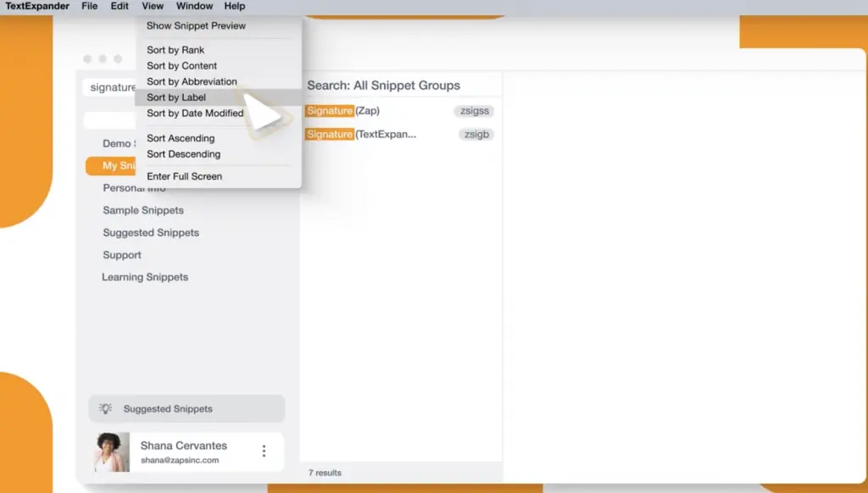868x493 pixels.
Task: Click Shana Cervantes profile photo
Action: tap(112, 452)
